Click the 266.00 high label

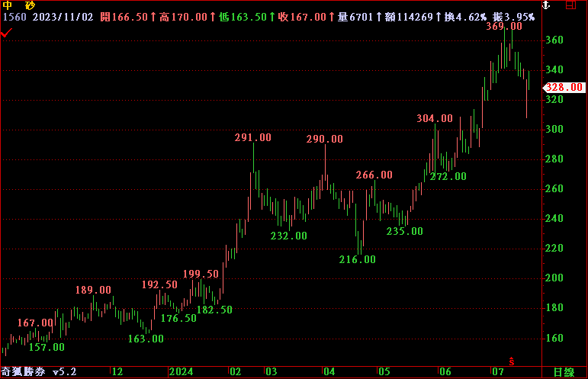click(x=374, y=175)
